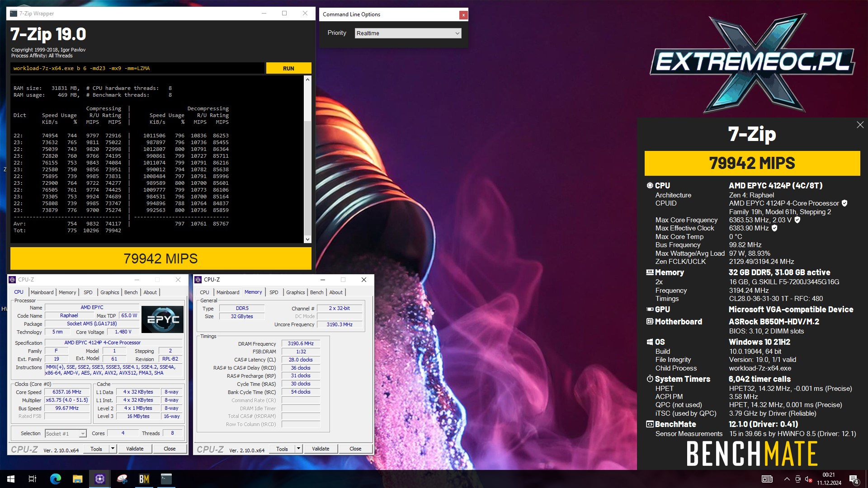Click the verified shield next to CPUID
Screen dimensions: 868x488
tap(844, 203)
